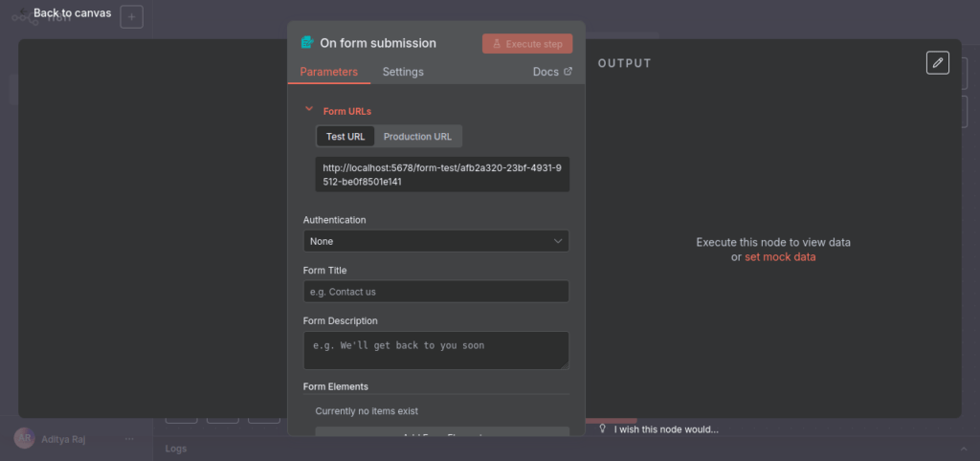Click the Form Title input field
Image resolution: width=980 pixels, height=461 pixels.
(435, 292)
